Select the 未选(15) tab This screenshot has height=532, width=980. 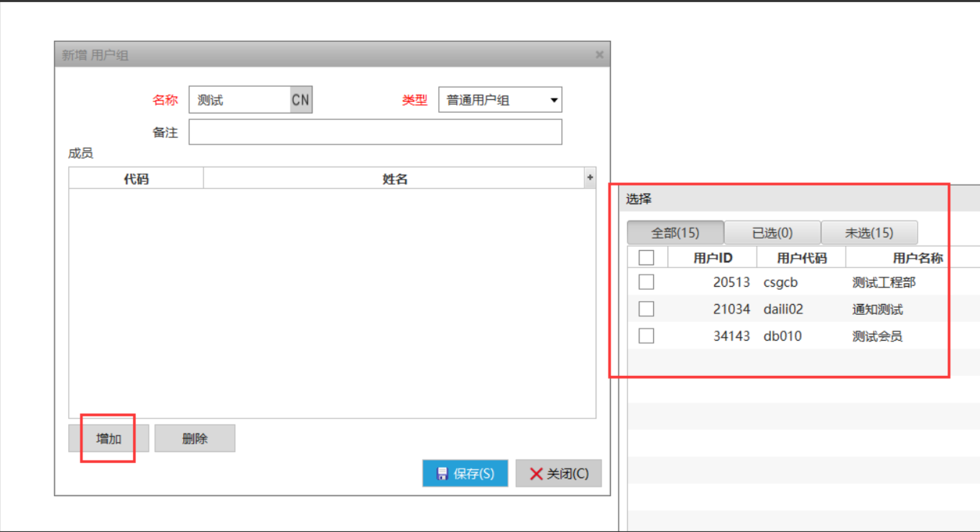coord(869,233)
